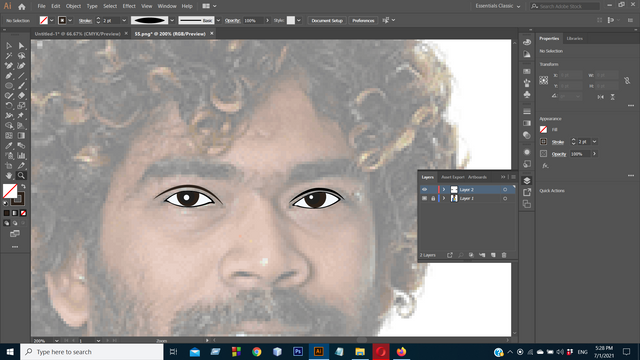Click the Opacity link in Properties panel

point(559,154)
